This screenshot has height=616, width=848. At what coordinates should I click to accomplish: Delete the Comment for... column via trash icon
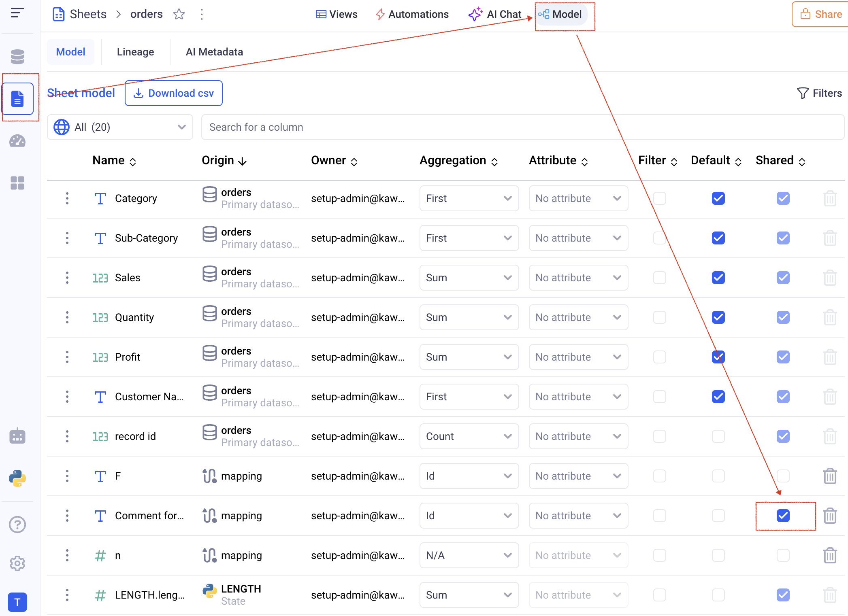(x=830, y=516)
